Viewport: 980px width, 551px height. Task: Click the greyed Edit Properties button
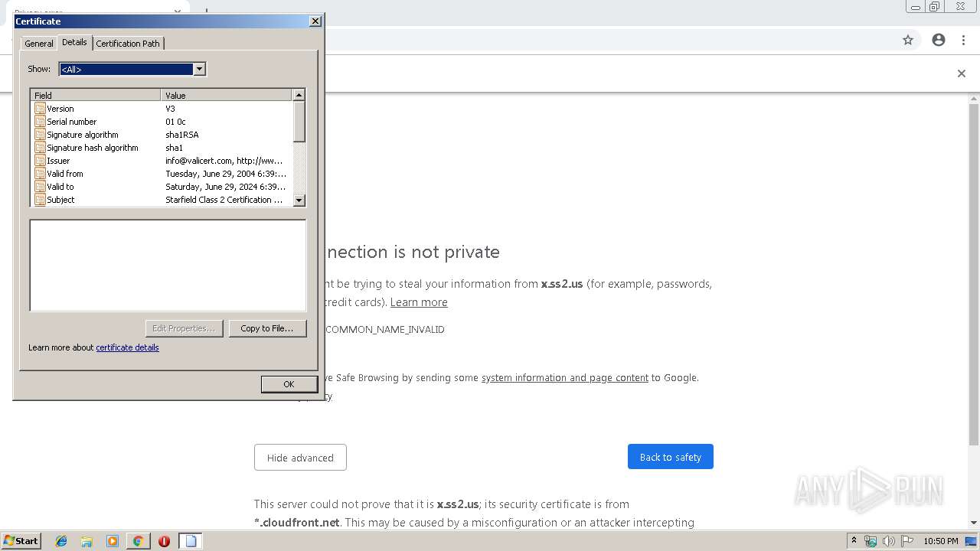click(x=184, y=328)
